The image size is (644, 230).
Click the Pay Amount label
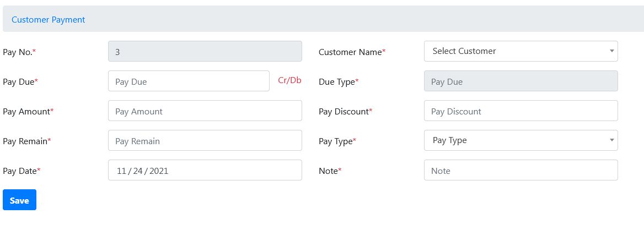pyautogui.click(x=28, y=111)
